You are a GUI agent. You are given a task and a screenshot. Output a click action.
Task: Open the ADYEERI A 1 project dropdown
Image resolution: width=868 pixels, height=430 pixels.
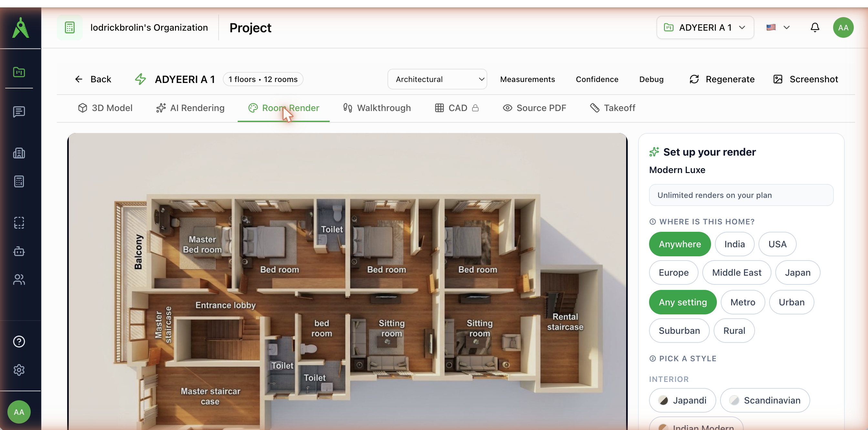705,27
